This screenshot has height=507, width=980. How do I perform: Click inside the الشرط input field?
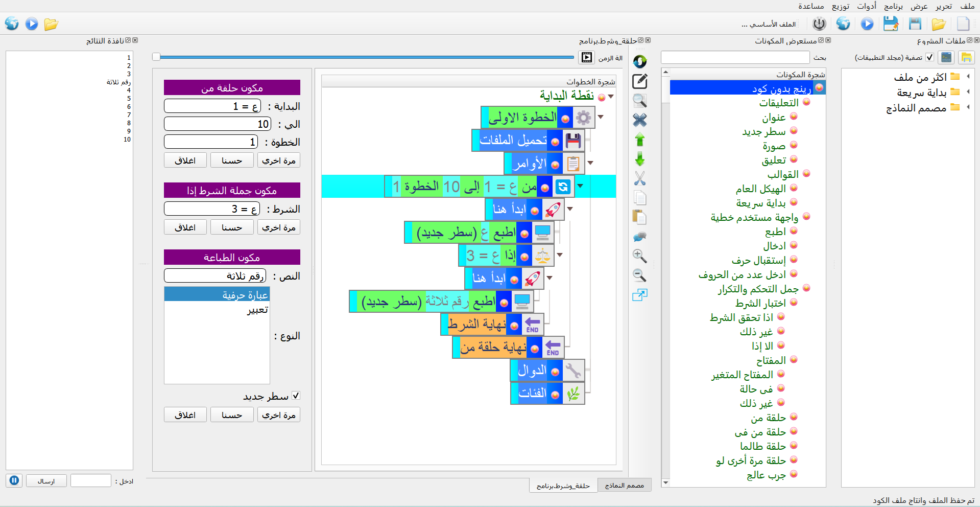[x=211, y=209]
